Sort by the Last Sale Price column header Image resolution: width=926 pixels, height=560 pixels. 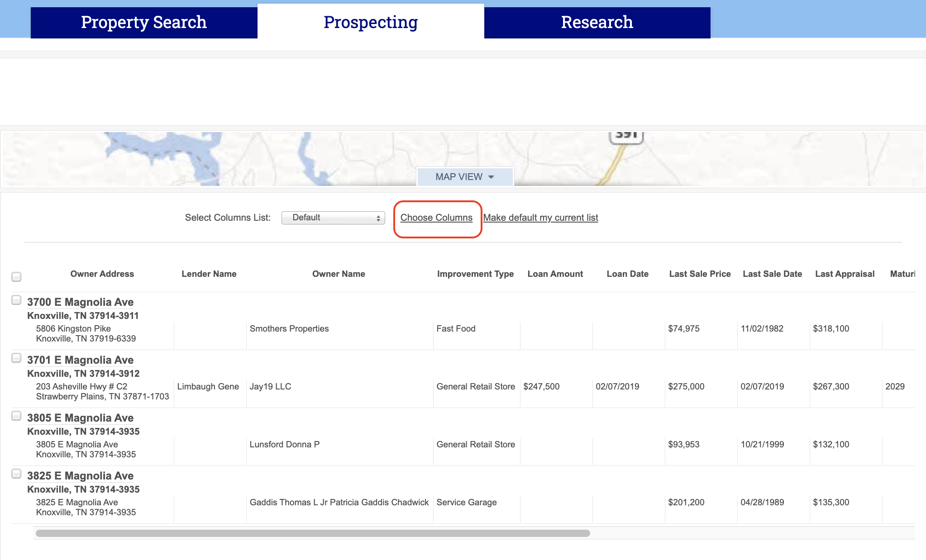pos(700,274)
